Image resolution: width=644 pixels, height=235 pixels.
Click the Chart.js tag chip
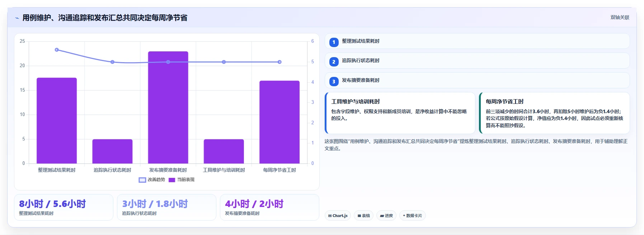click(x=338, y=216)
